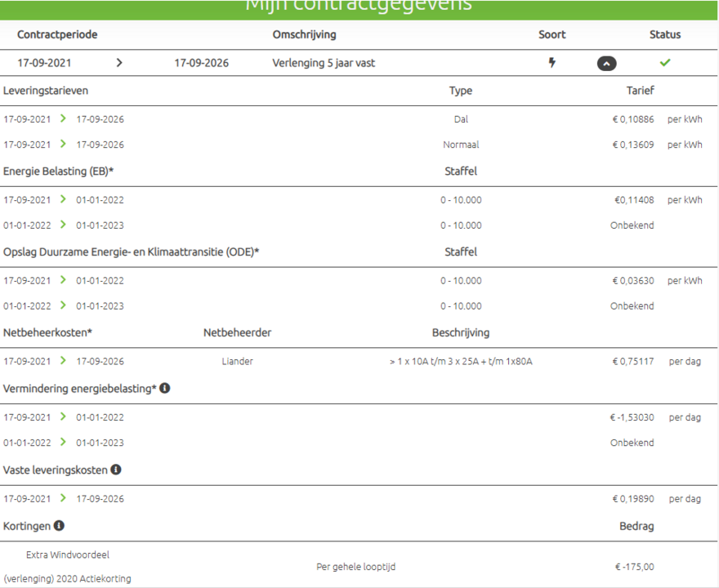719x588 pixels.
Task: Click the lightning bolt electricity icon
Action: [x=552, y=63]
